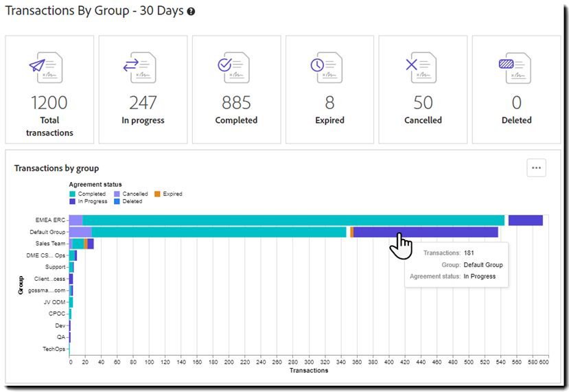Image resolution: width=569 pixels, height=392 pixels.
Task: Toggle the Completed legend swatch
Action: click(x=72, y=194)
